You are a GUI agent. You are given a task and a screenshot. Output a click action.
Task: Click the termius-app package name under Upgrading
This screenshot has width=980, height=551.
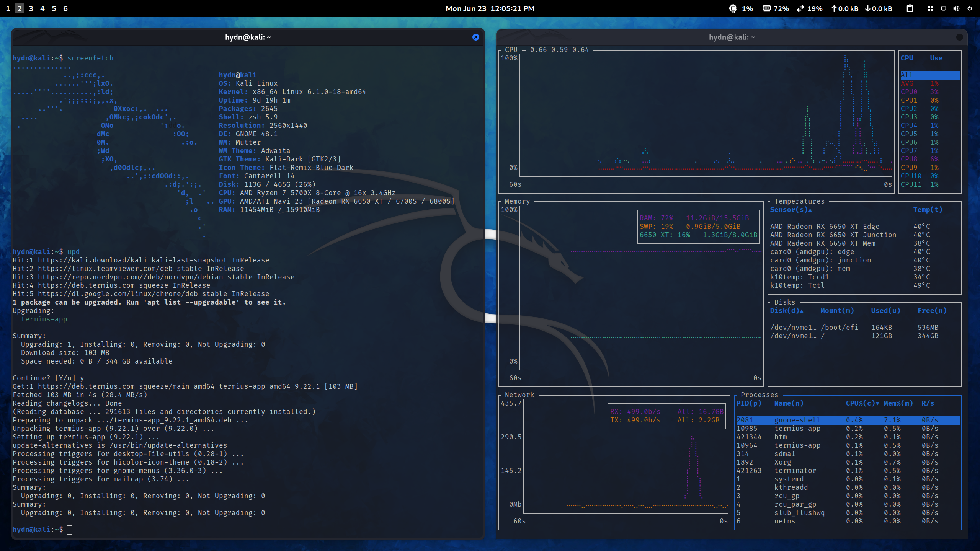click(x=44, y=319)
